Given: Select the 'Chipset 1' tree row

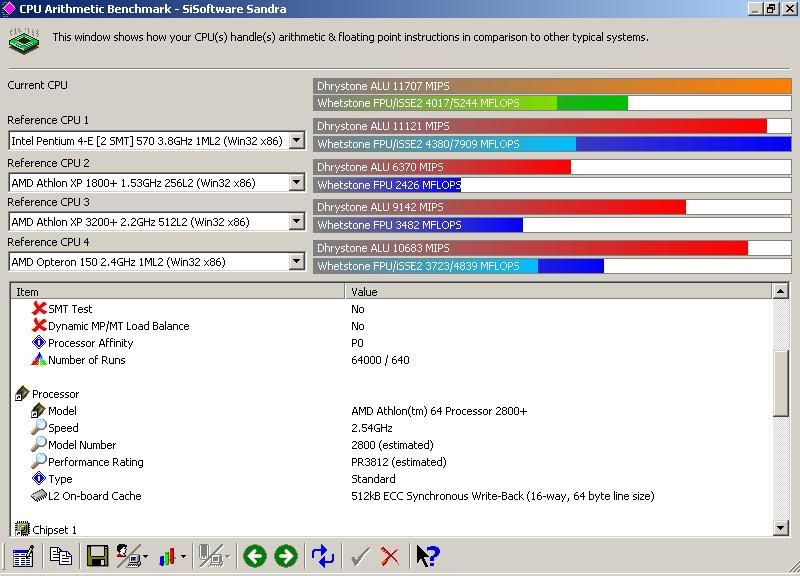Looking at the screenshot, I should [55, 530].
